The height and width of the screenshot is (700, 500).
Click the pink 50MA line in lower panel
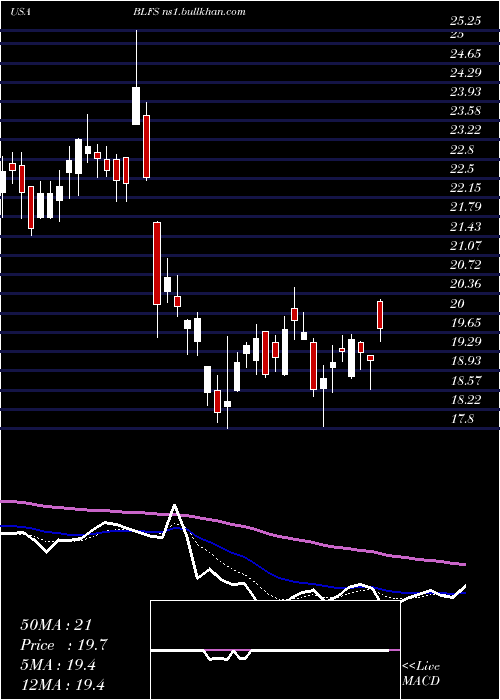(x=232, y=525)
